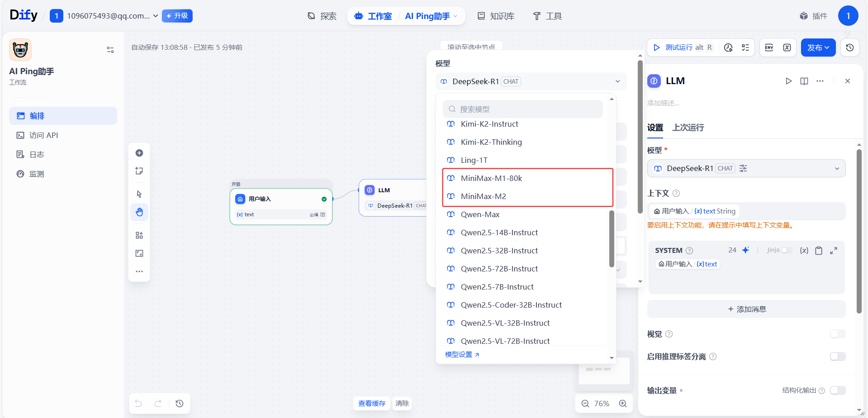Image resolution: width=868 pixels, height=418 pixels.
Task: Click the zoom out magnifier icon
Action: [x=585, y=404]
